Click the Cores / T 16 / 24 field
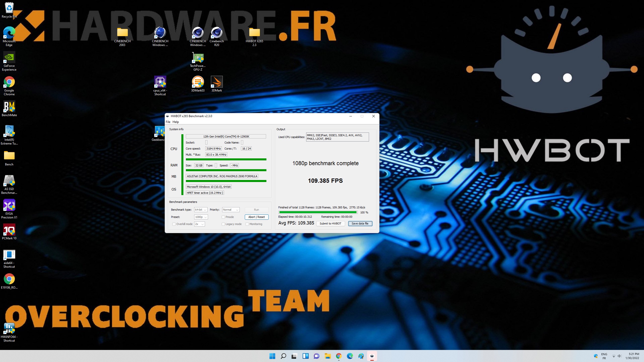 pyautogui.click(x=246, y=149)
